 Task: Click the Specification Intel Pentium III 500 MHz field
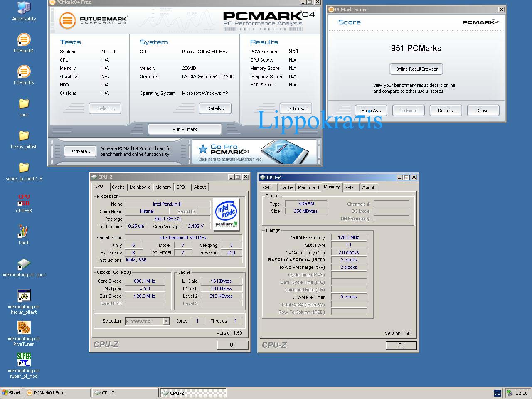pyautogui.click(x=183, y=238)
